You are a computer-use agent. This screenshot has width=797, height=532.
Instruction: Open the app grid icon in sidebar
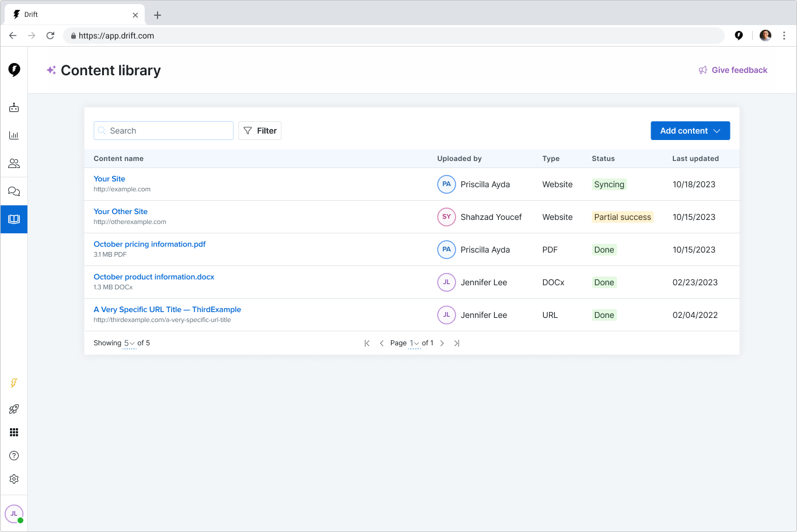pos(14,432)
